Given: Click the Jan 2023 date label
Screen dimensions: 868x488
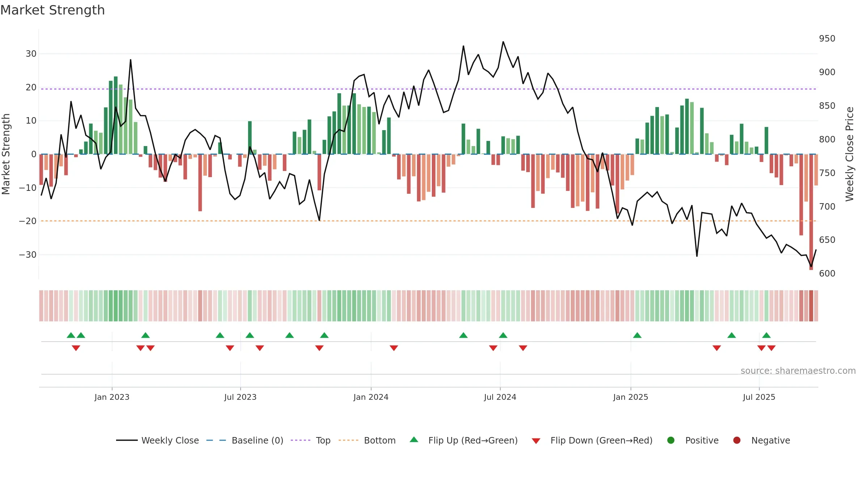Looking at the screenshot, I should [112, 397].
